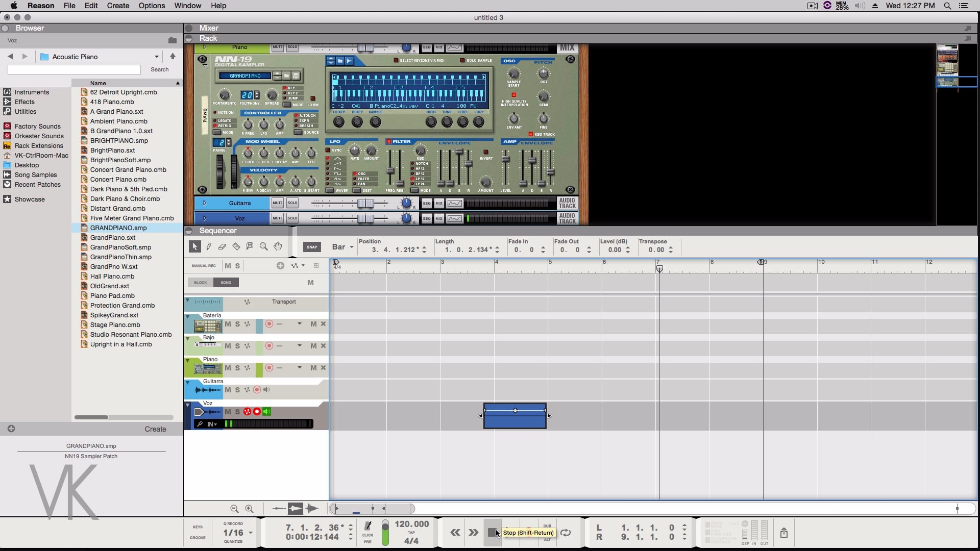The width and height of the screenshot is (980, 551).
Task: Select the Magnify tool in sequencer toolbar
Action: pos(264,247)
